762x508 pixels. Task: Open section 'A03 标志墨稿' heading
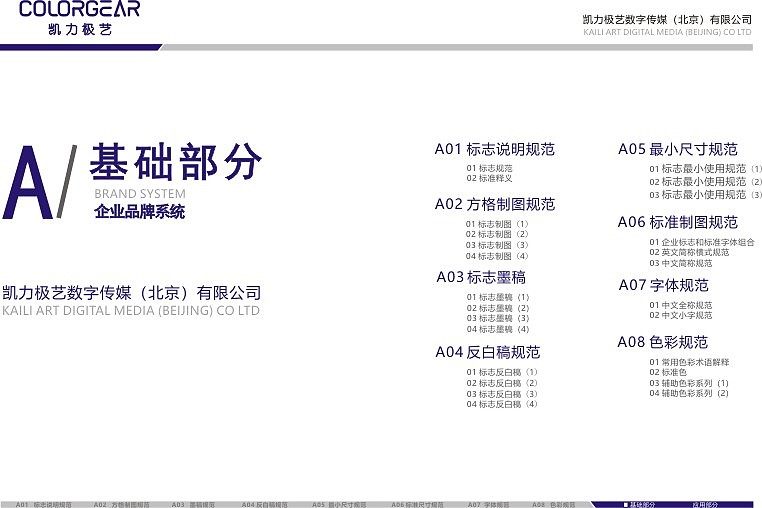click(x=481, y=277)
